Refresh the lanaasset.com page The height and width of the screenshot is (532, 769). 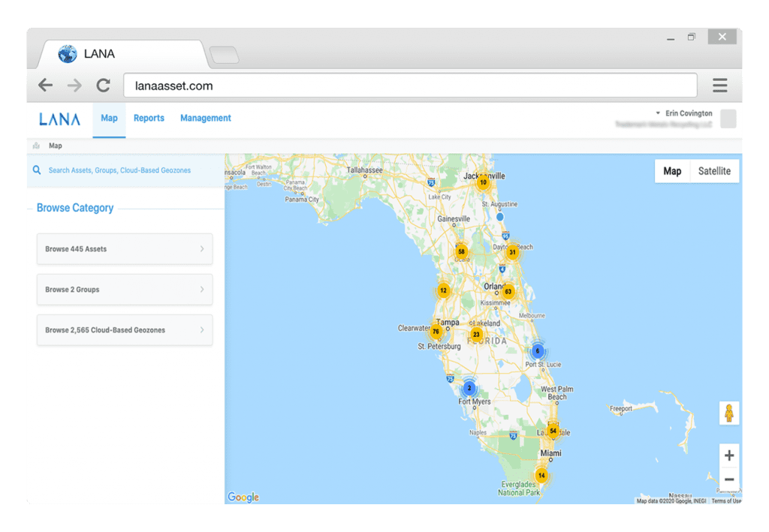tap(104, 85)
